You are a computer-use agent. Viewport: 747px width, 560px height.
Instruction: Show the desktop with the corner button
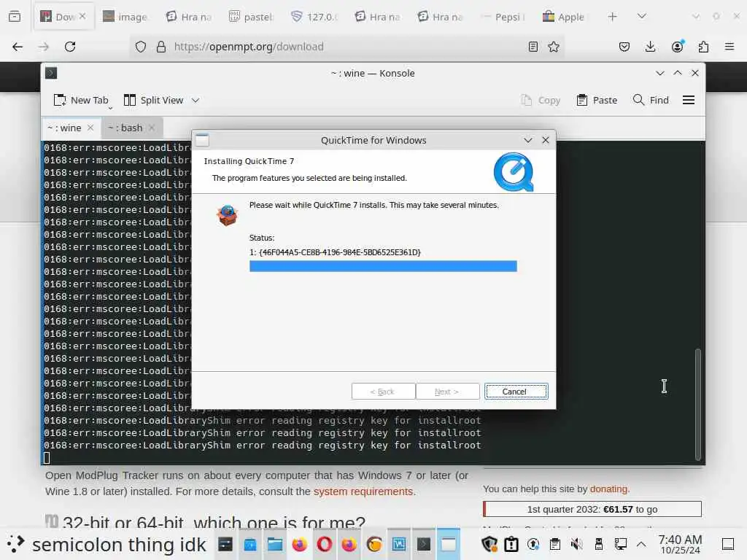pyautogui.click(x=728, y=544)
